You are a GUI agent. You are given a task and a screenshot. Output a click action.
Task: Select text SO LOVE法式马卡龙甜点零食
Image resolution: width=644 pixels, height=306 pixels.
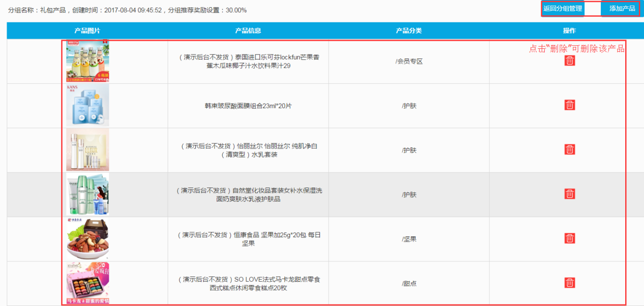(248, 284)
